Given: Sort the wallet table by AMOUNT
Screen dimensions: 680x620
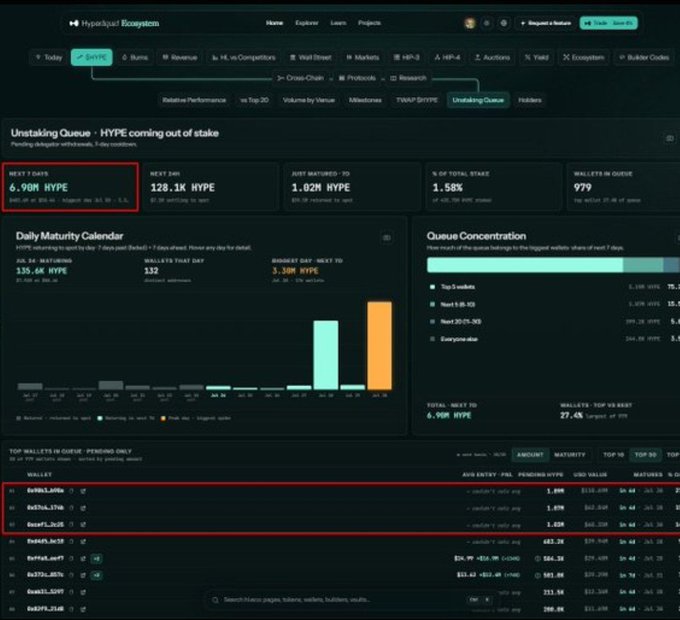Looking at the screenshot, I should pos(530,454).
